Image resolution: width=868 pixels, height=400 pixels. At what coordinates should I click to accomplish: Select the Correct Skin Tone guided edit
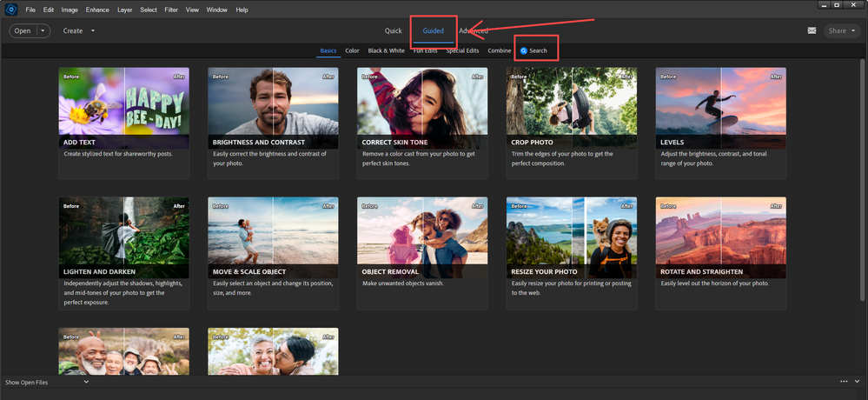coord(422,109)
